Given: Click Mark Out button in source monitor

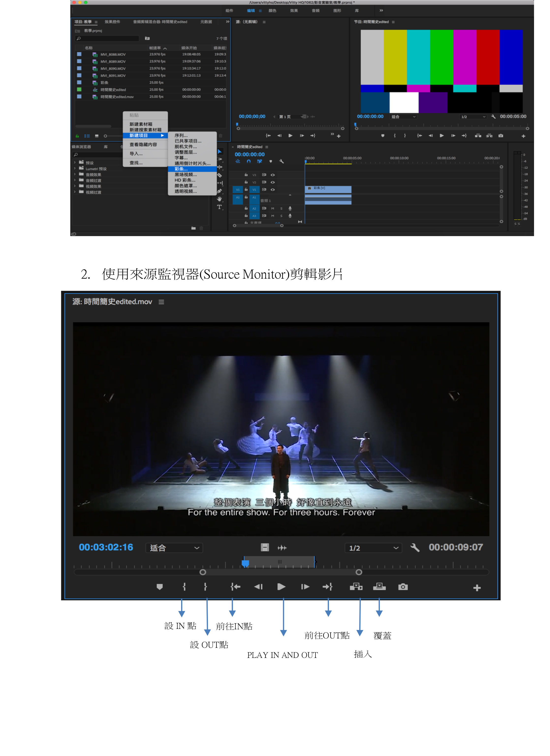Looking at the screenshot, I should [205, 587].
